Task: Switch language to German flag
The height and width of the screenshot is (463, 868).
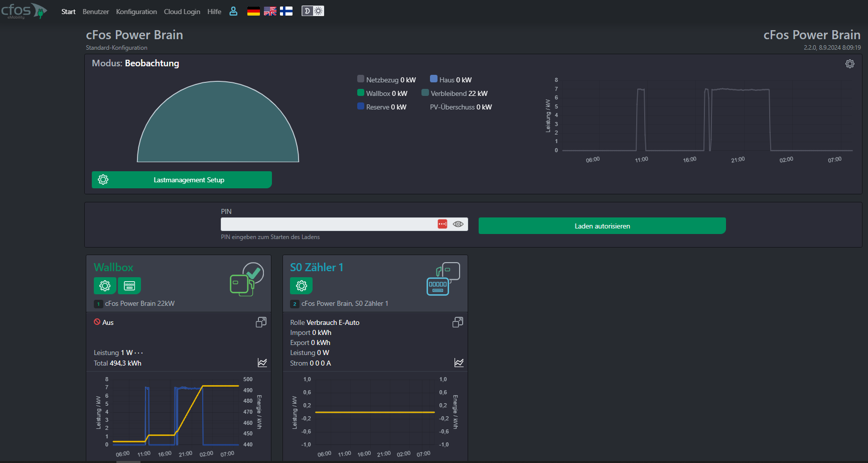Action: click(x=253, y=11)
